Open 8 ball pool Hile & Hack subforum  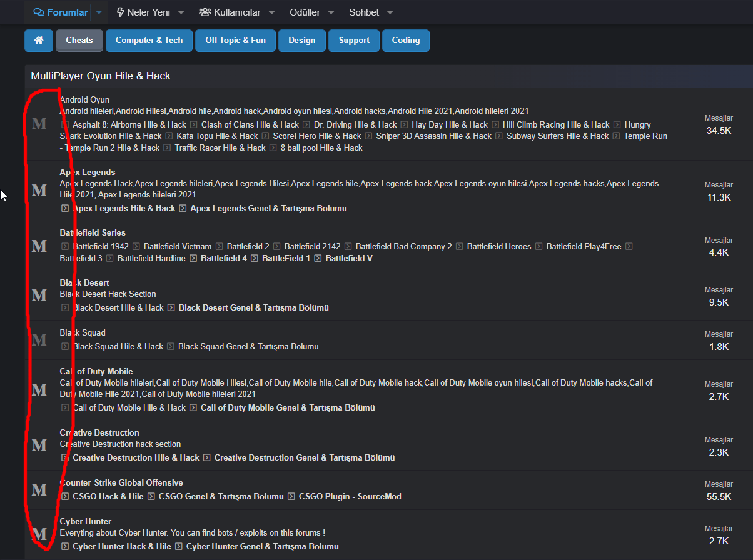321,147
